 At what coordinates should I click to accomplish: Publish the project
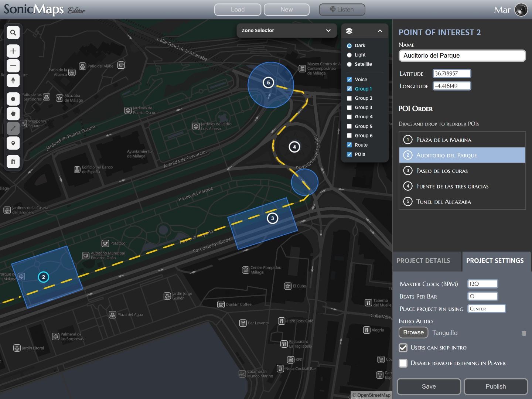coord(496,386)
